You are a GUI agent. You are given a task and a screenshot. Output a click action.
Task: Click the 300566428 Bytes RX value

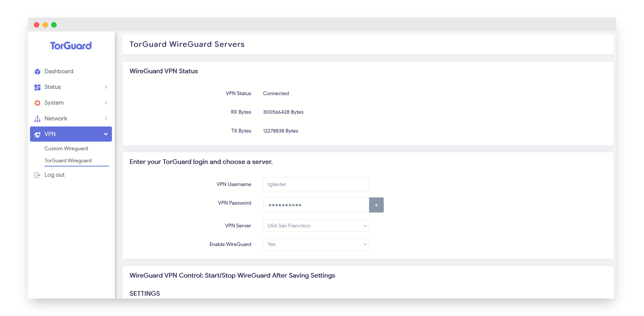point(283,112)
